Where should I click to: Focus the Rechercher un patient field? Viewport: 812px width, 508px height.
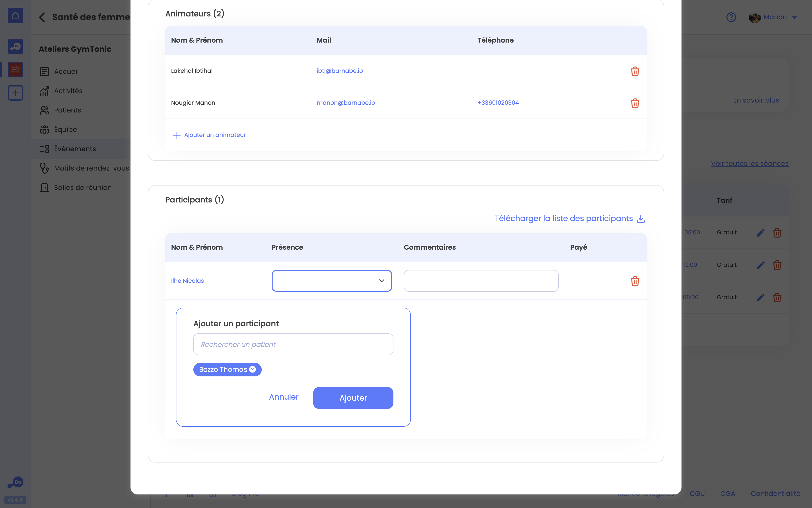click(293, 344)
